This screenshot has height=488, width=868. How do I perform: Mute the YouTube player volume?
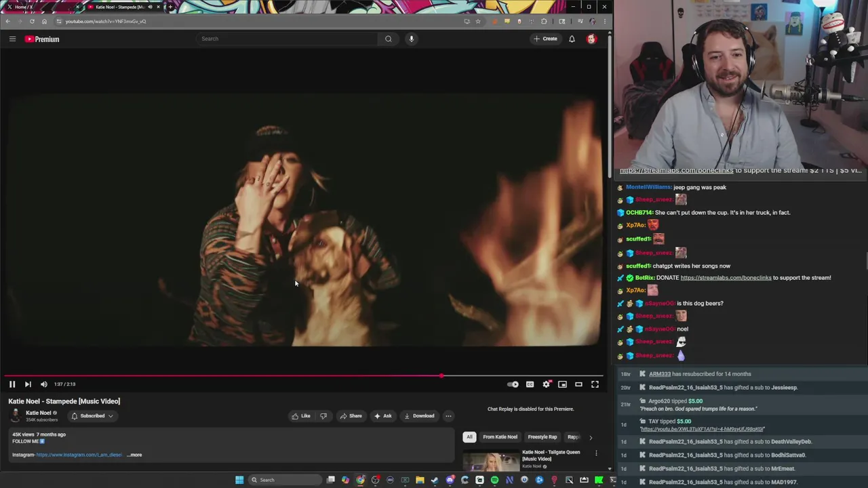coord(44,384)
